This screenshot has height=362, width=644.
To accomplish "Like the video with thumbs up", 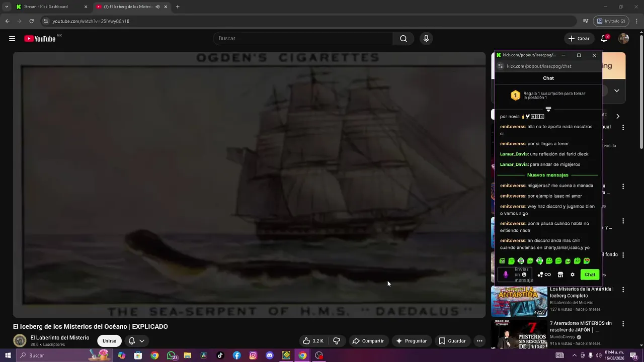I will (x=313, y=341).
